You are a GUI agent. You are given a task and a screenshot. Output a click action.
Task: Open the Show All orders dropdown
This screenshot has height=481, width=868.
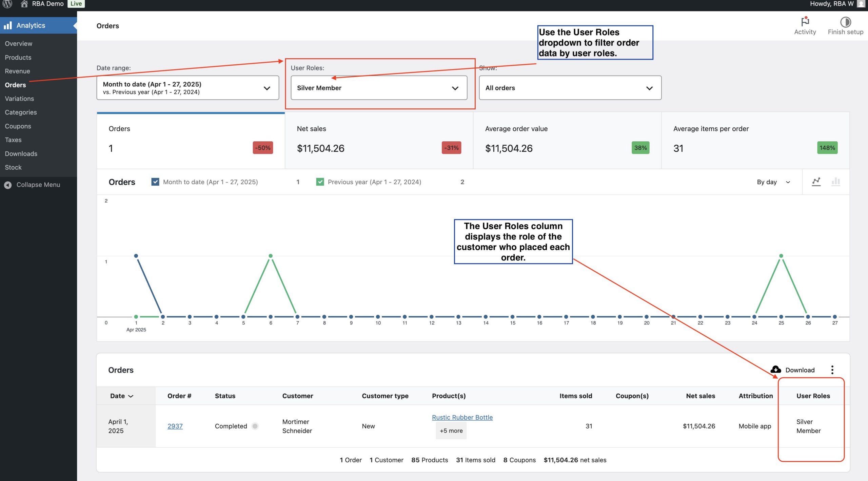click(x=570, y=88)
